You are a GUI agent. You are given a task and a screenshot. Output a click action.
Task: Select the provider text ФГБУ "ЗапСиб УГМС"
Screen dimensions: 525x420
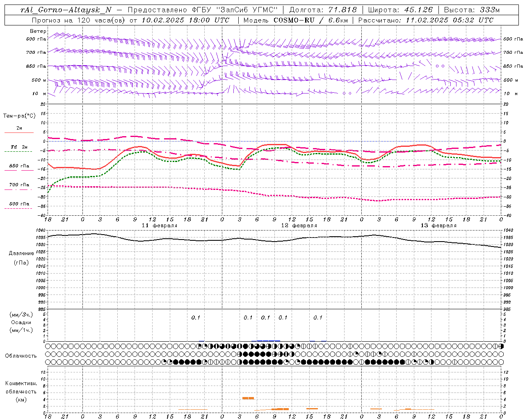pos(235,10)
